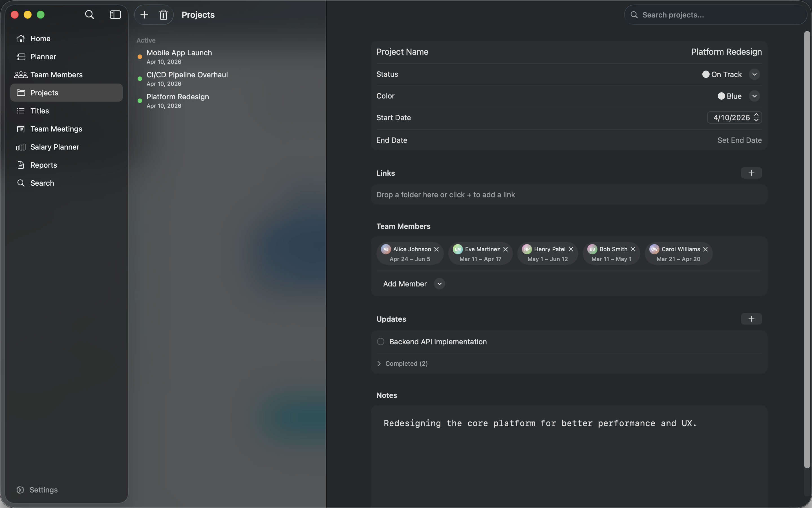Click Bob Smith dates Mar 11 – May 1
812x508 pixels.
[611, 259]
